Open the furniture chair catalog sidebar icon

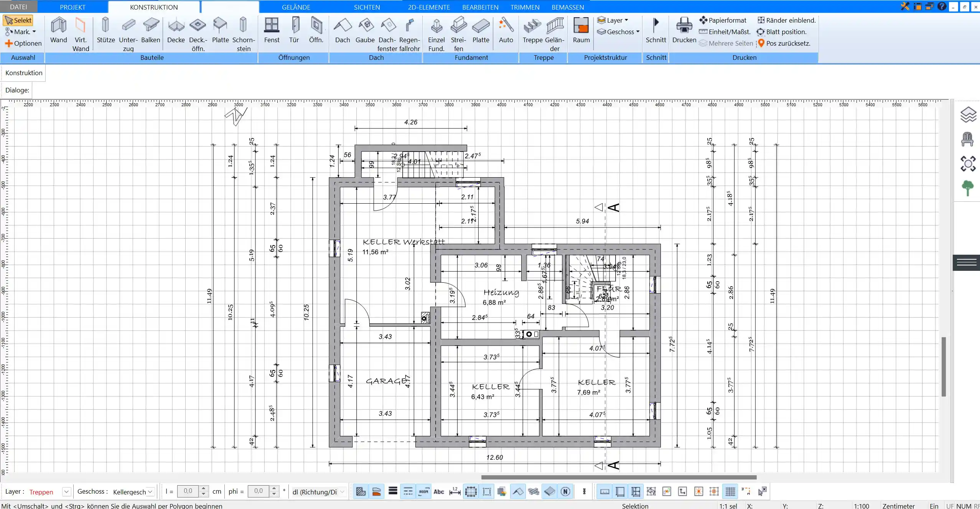pos(968,139)
